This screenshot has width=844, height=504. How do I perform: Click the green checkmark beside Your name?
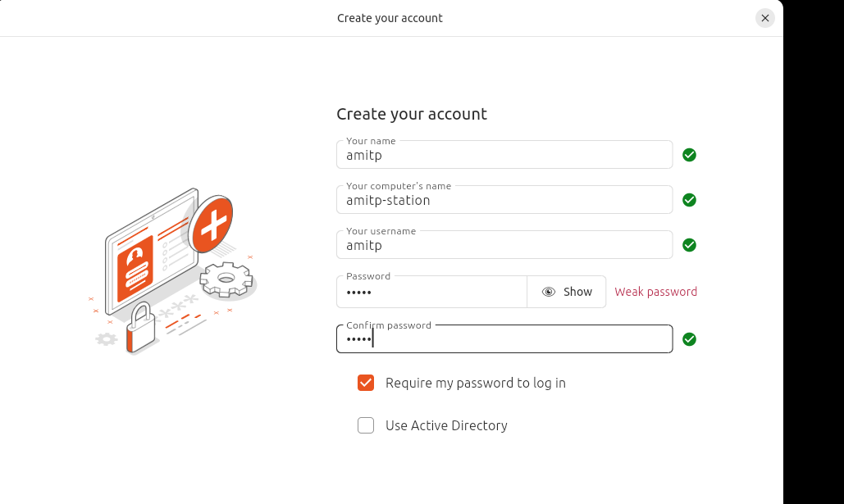689,155
